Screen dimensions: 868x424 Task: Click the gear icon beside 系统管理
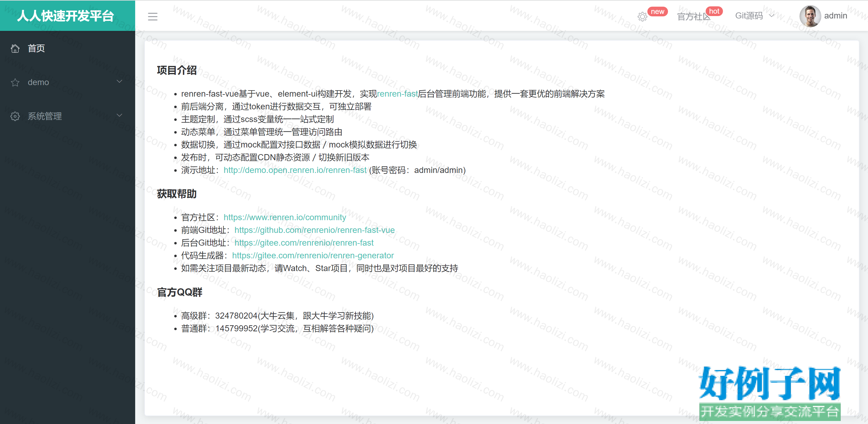pos(15,116)
